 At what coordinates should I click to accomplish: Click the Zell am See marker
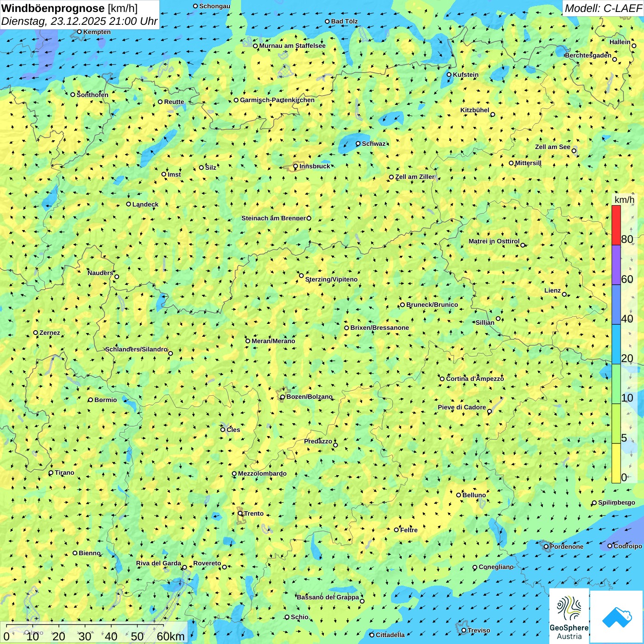click(574, 151)
